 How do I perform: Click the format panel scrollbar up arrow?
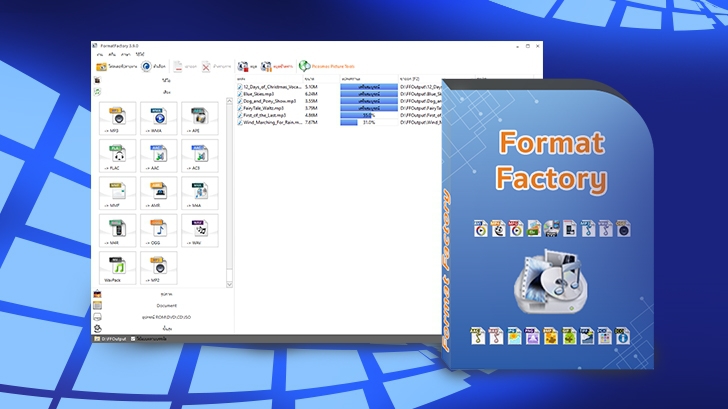[229, 101]
